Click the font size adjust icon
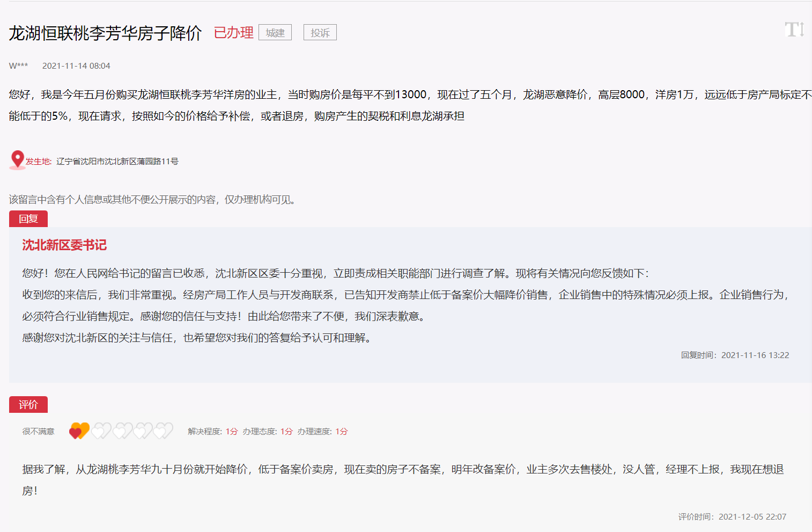 (794, 30)
